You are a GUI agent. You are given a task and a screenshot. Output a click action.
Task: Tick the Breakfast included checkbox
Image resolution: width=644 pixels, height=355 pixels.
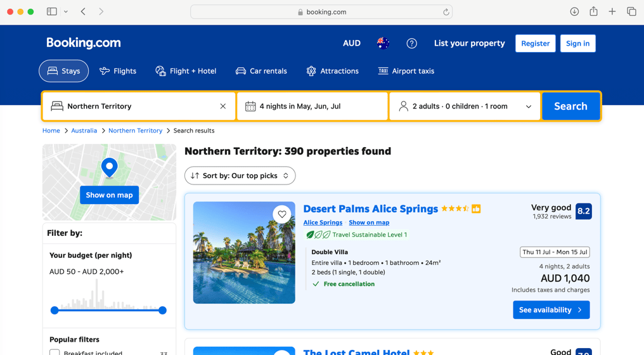point(55,353)
